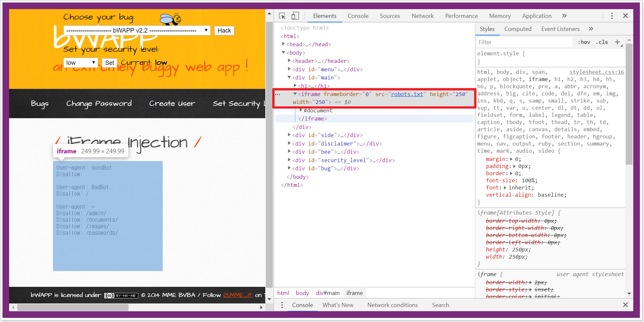Toggle the :hov element state button
644x322 pixels.
point(584,42)
